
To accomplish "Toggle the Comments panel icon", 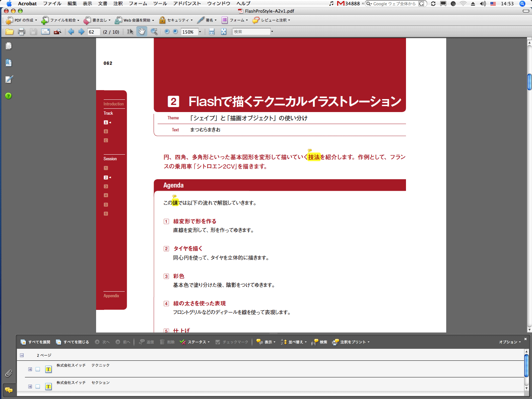I will point(9,390).
